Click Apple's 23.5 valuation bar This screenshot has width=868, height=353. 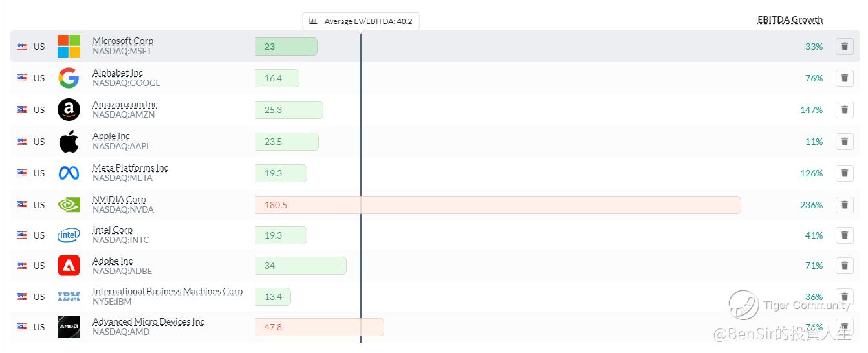[x=287, y=142]
